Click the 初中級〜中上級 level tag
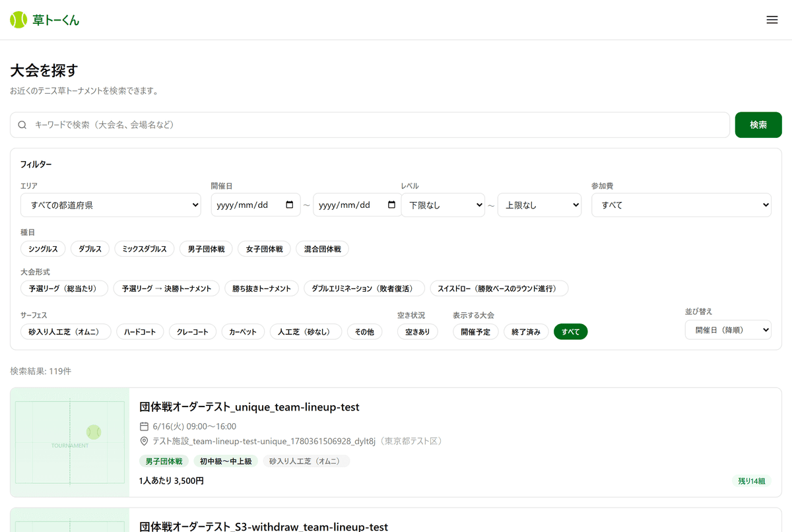The width and height of the screenshot is (792, 532). (x=226, y=461)
